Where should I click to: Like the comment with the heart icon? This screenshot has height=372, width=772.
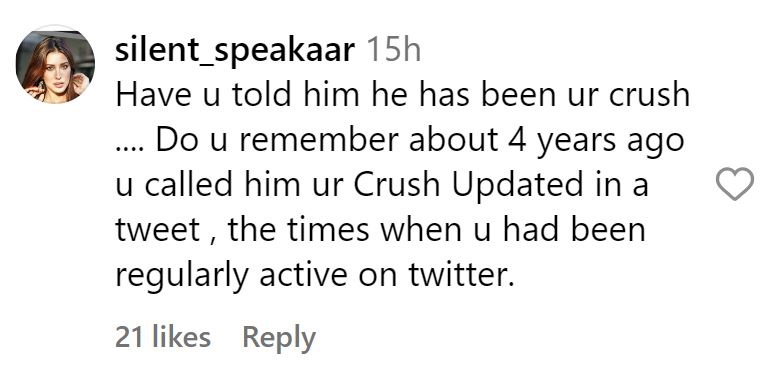[734, 184]
